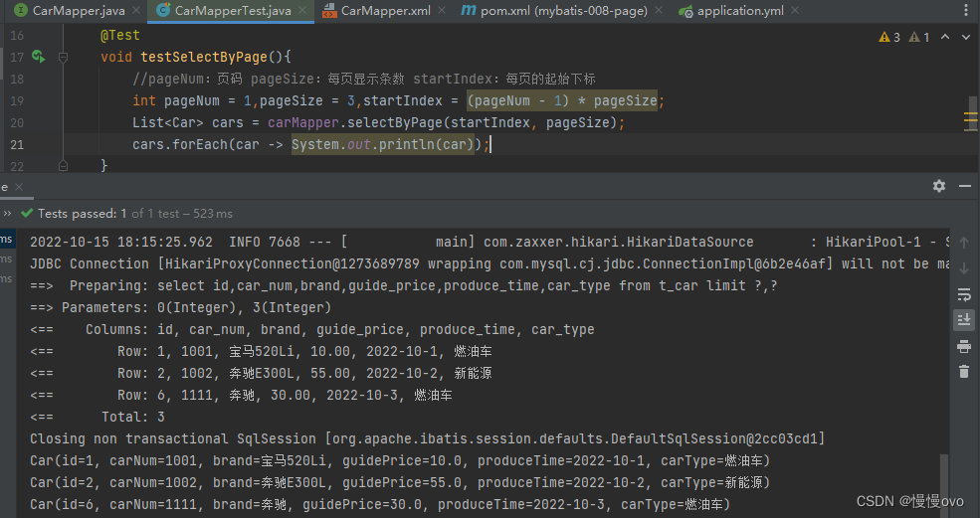Print the console output
This screenshot has height=518, width=980.
point(964,346)
